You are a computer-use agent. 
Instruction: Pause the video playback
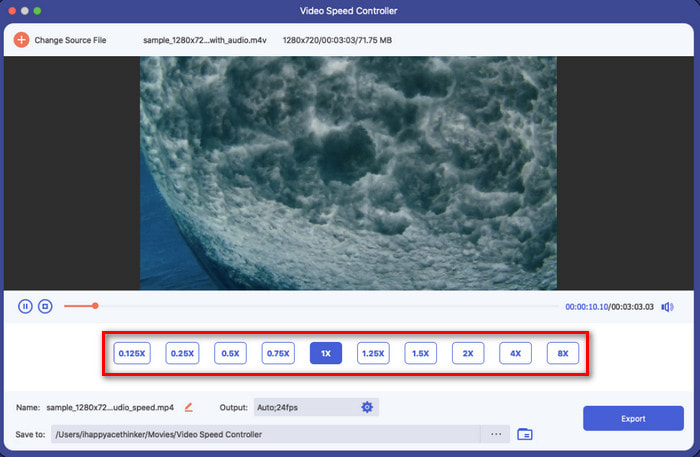(25, 306)
